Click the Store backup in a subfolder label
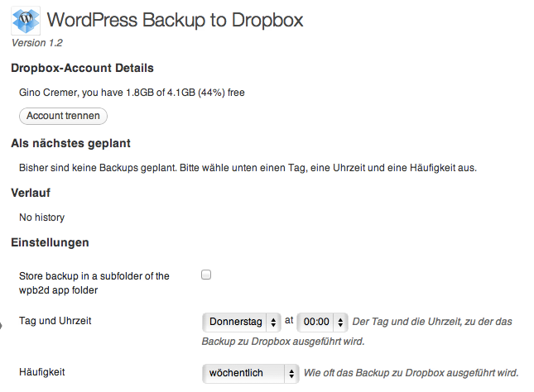The width and height of the screenshot is (534, 392). pos(94,283)
